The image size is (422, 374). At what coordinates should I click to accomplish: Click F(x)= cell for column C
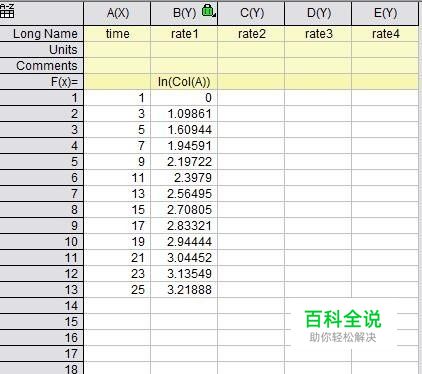tap(251, 82)
